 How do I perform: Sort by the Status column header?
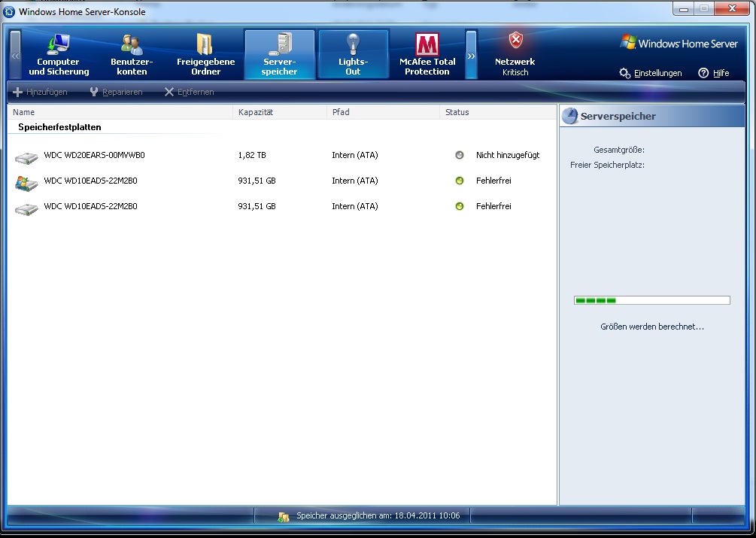[x=498, y=112]
